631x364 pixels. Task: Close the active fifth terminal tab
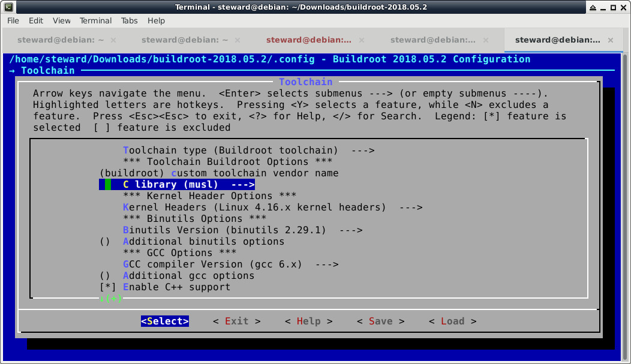pos(611,40)
